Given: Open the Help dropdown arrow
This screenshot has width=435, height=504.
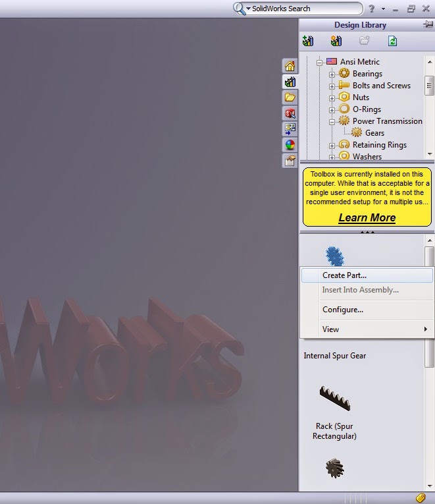Looking at the screenshot, I should point(383,9).
